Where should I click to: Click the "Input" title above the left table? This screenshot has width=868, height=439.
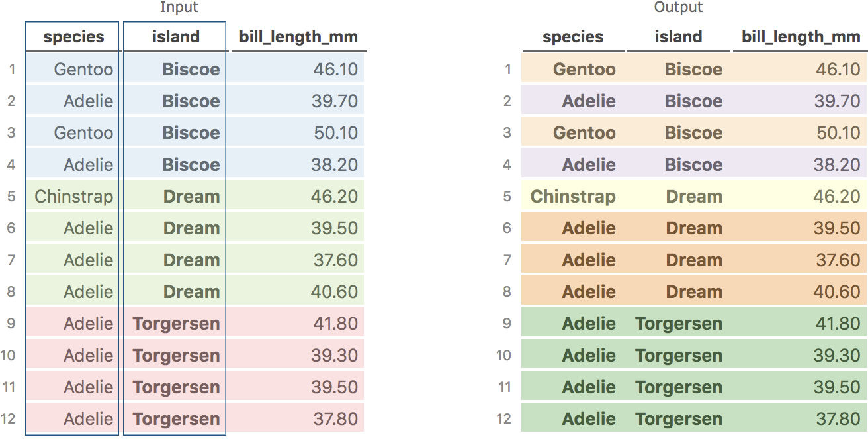coord(179,7)
